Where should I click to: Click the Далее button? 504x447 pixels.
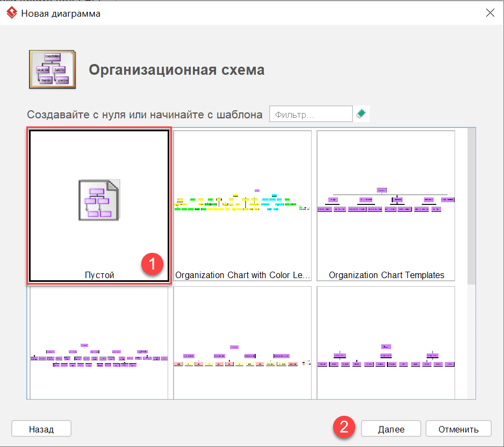pos(391,429)
